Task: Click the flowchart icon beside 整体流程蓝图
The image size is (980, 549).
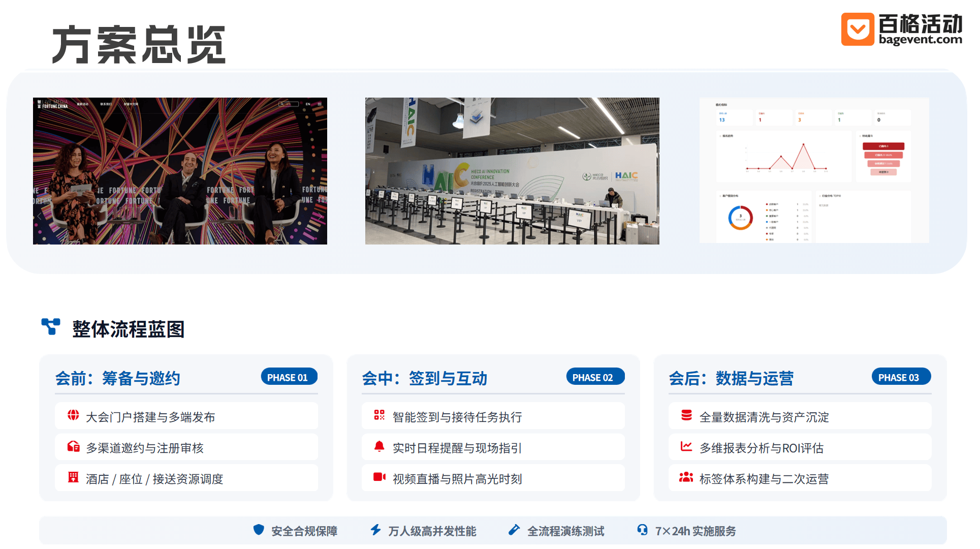Action: coord(51,327)
